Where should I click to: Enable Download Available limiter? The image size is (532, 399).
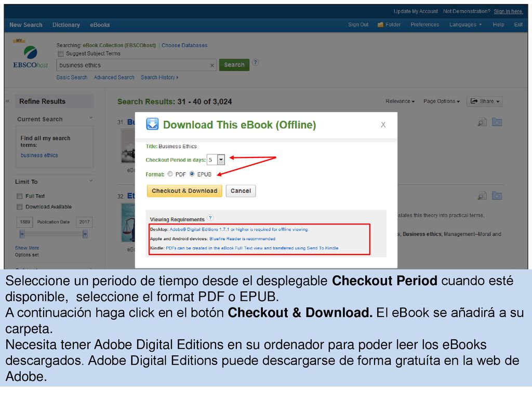click(x=20, y=207)
